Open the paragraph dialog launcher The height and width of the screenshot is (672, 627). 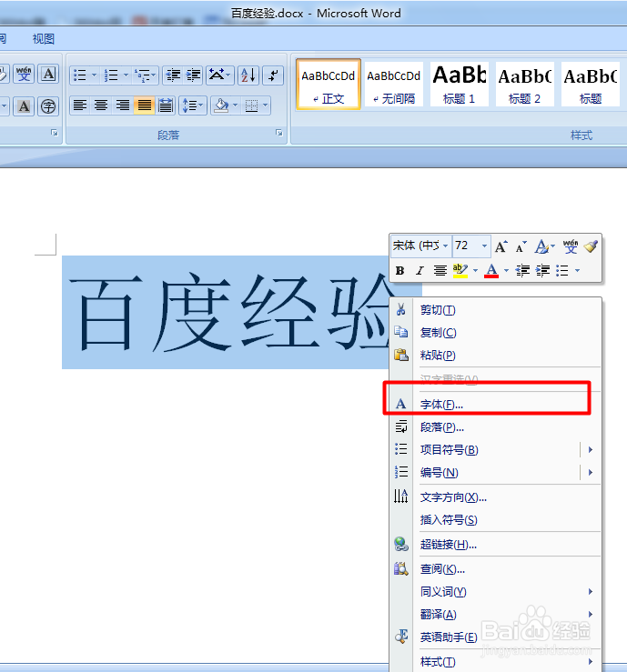279,134
